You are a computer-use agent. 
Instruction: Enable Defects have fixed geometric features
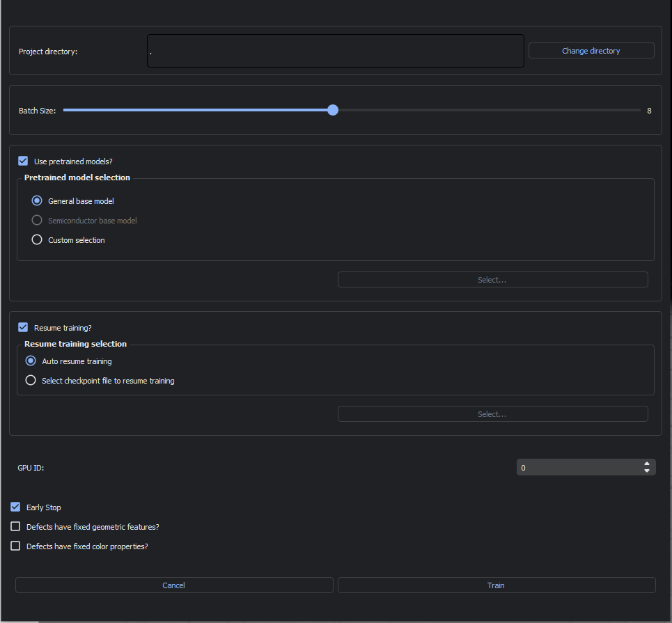[x=15, y=527]
